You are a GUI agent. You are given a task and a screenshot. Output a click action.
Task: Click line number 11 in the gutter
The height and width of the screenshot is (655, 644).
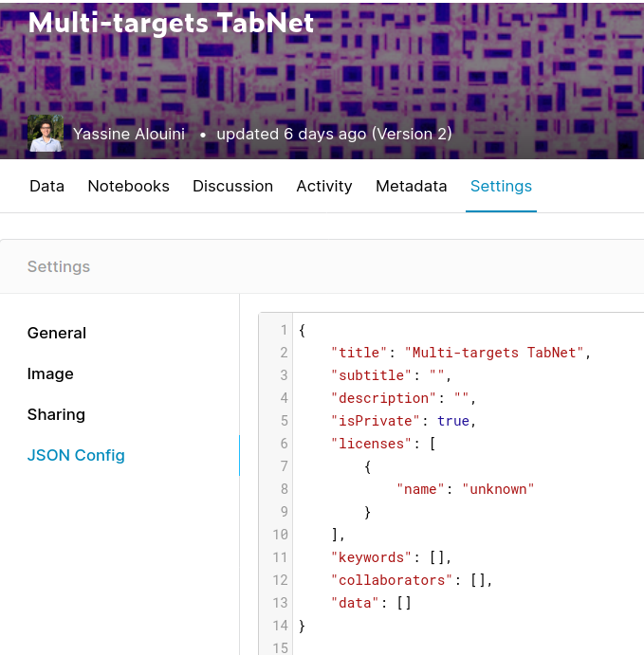click(x=281, y=557)
